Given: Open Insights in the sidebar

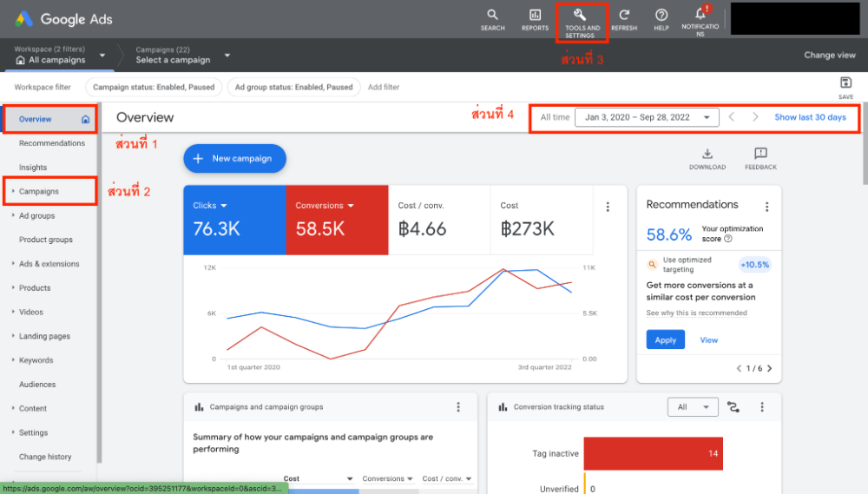Looking at the screenshot, I should [x=33, y=168].
